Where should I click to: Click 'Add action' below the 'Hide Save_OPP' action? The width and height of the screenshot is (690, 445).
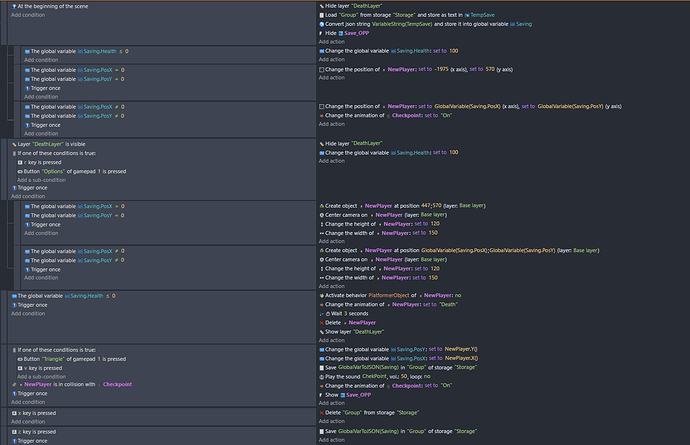tap(331, 41)
